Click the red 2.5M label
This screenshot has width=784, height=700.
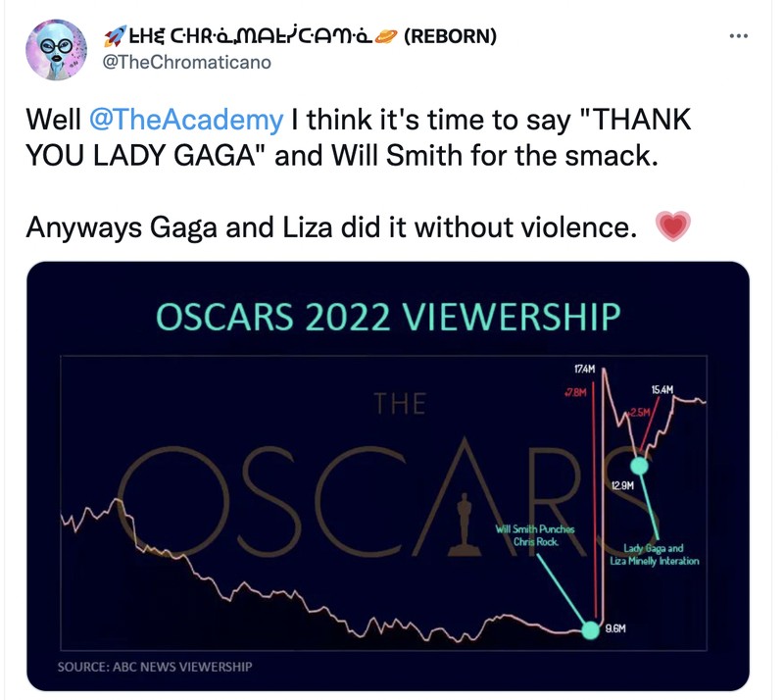[x=638, y=413]
